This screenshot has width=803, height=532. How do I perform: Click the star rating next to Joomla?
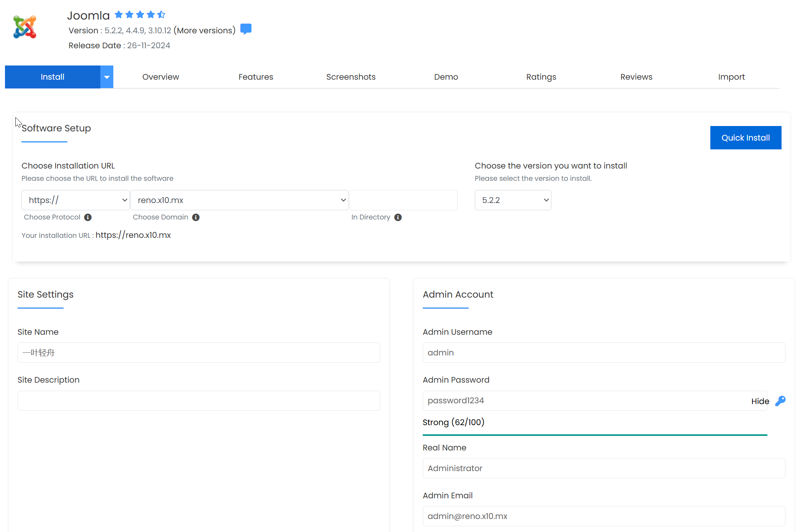point(140,15)
